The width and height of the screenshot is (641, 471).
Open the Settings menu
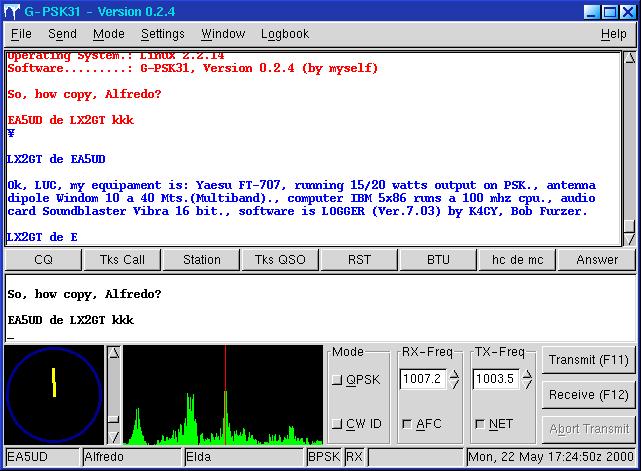pos(162,34)
